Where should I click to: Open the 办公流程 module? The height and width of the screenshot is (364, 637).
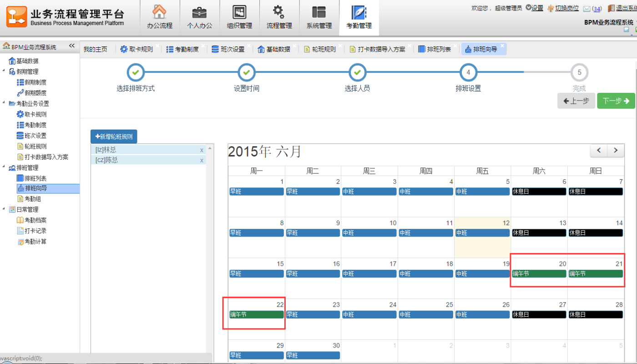pos(160,17)
